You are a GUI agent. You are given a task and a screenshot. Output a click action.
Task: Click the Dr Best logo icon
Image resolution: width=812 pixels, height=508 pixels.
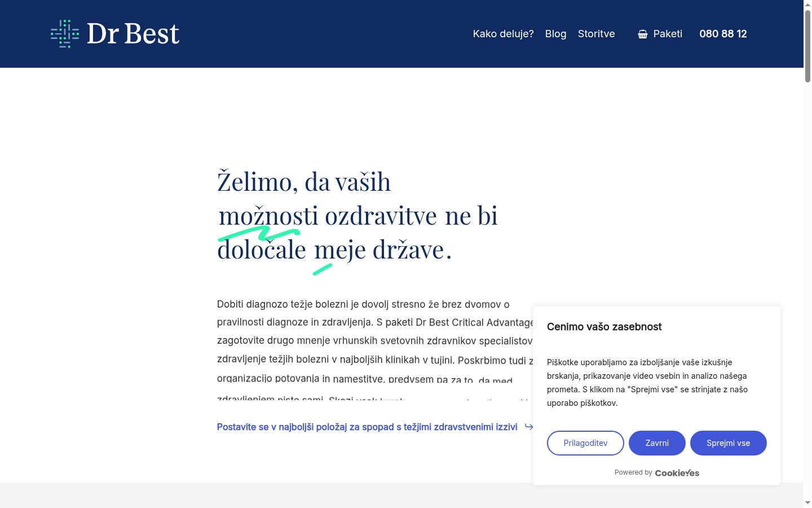(65, 34)
